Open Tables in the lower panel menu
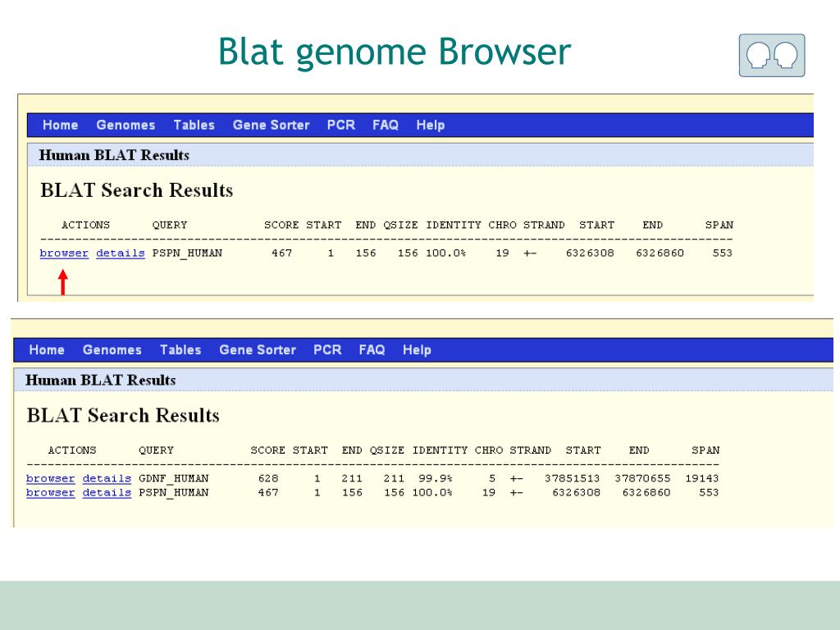 180,349
